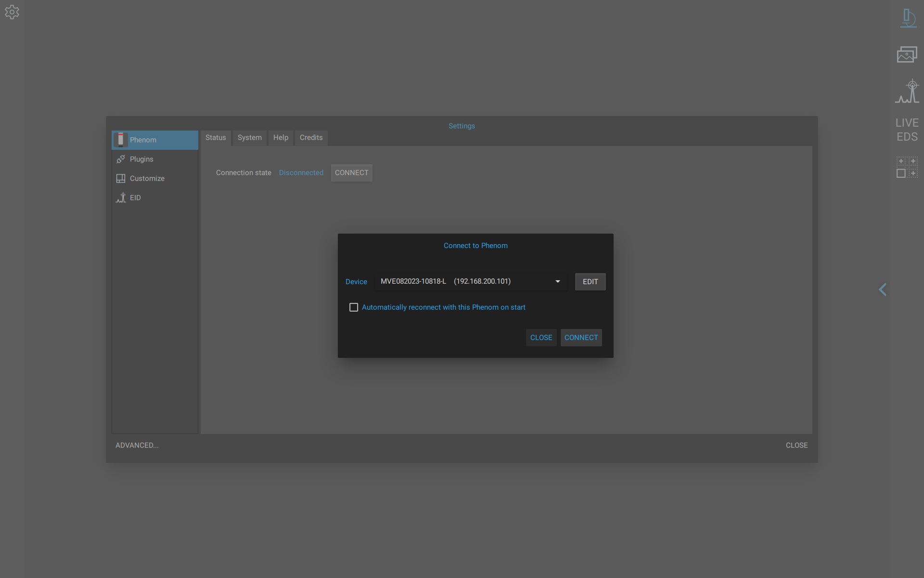The height and width of the screenshot is (578, 924).
Task: Open the settings gear icon
Action: point(12,12)
